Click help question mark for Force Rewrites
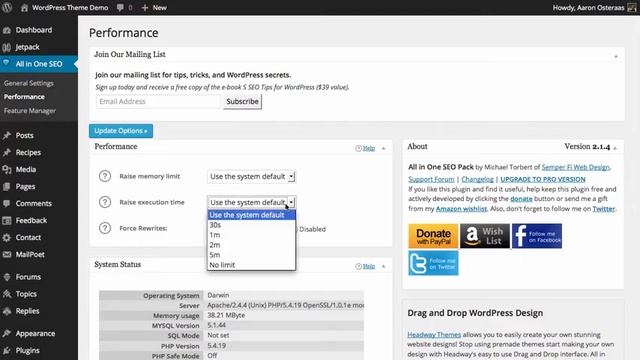 point(105,228)
